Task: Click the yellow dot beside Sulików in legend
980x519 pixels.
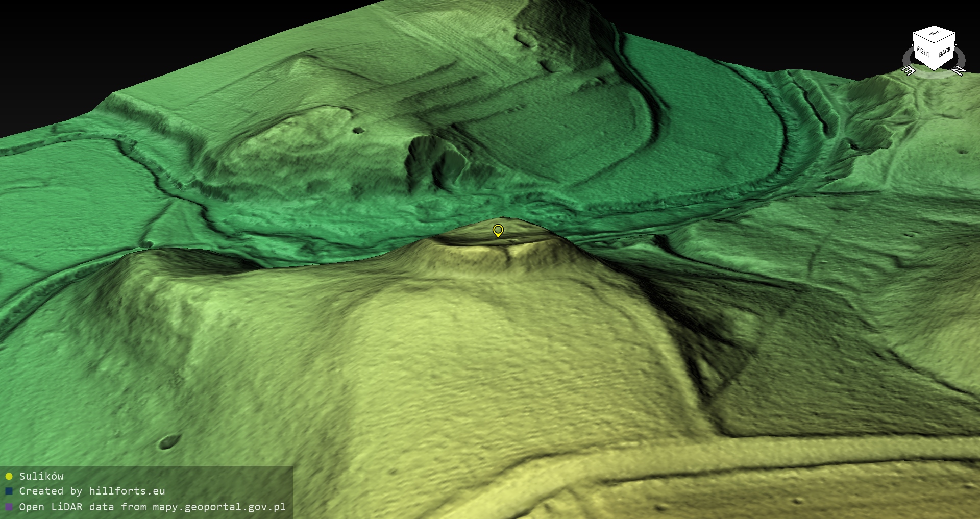Action: (x=9, y=476)
